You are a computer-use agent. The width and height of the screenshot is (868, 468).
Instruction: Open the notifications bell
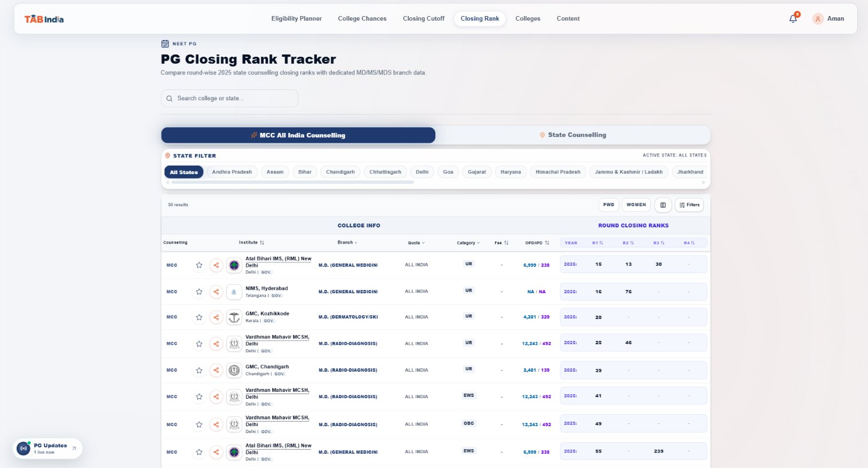[793, 19]
